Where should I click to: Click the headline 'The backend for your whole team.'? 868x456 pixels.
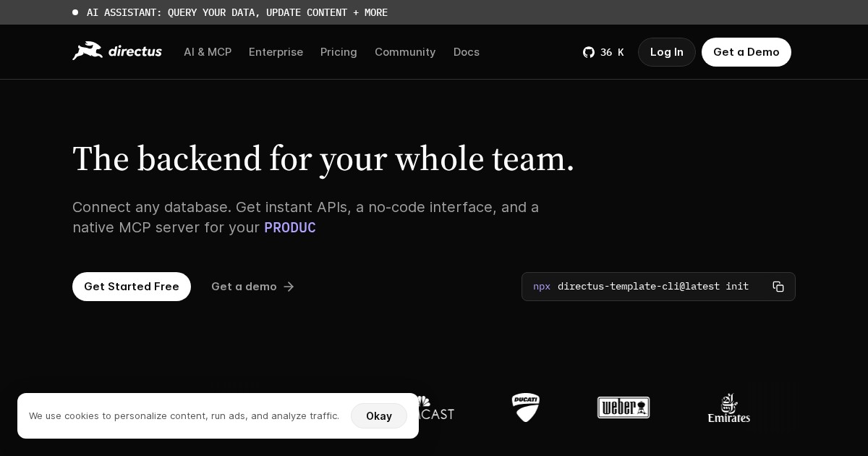pyautogui.click(x=323, y=159)
